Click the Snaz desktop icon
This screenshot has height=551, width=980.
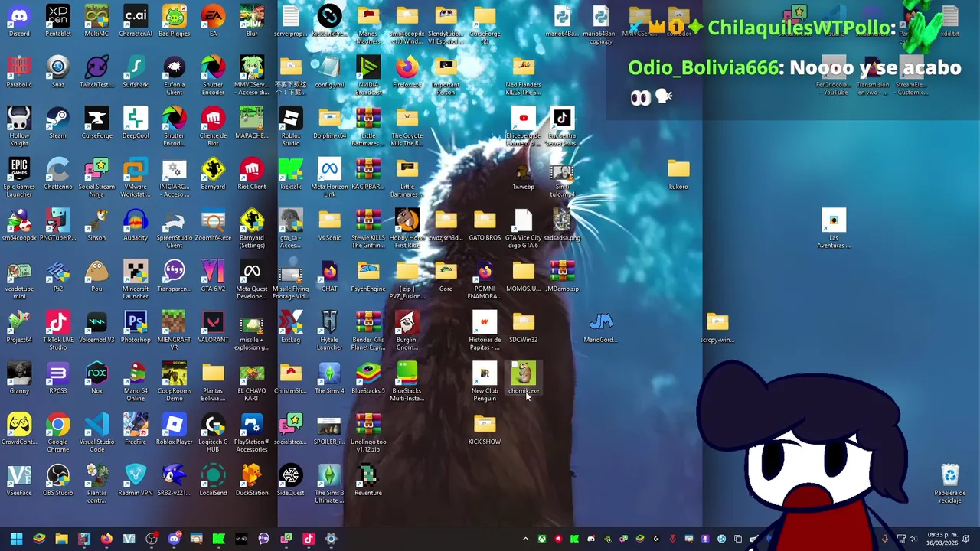[x=58, y=72]
